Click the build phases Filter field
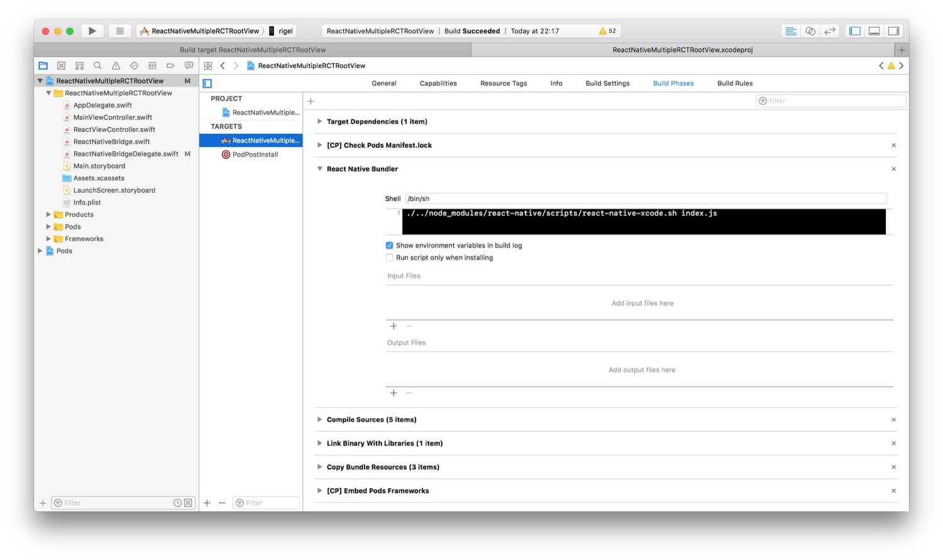 click(830, 101)
